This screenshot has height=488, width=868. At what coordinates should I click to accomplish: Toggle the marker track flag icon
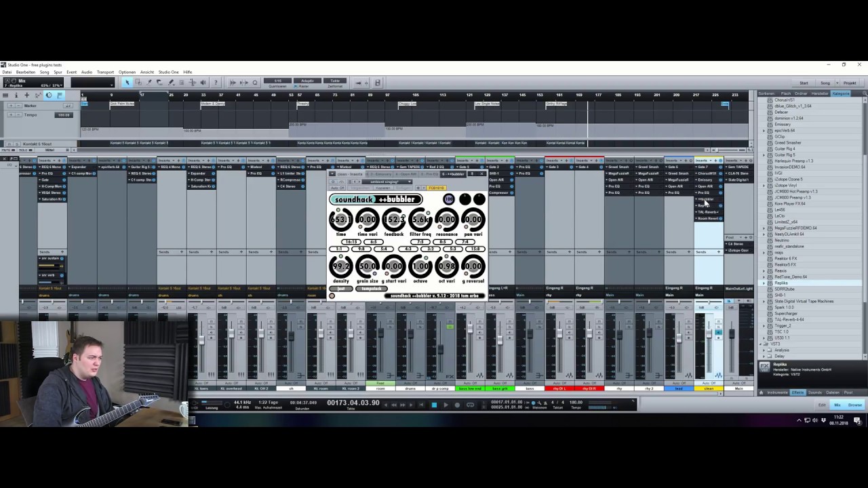(x=59, y=96)
